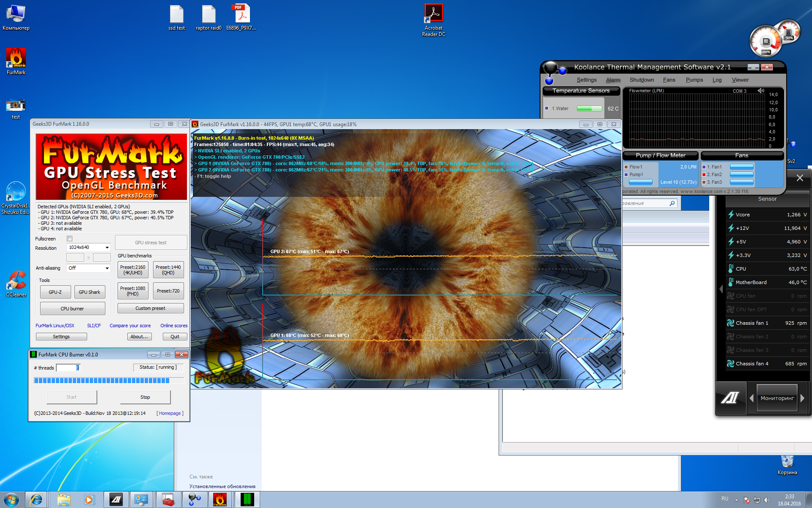Click the speaker icon in Koolance flowmeter

coord(761,91)
